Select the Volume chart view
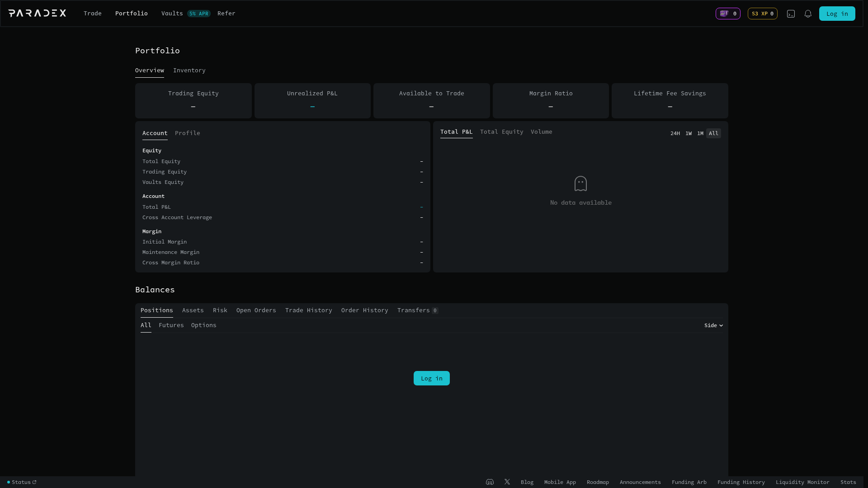Viewport: 868px width, 488px height. 542,131
